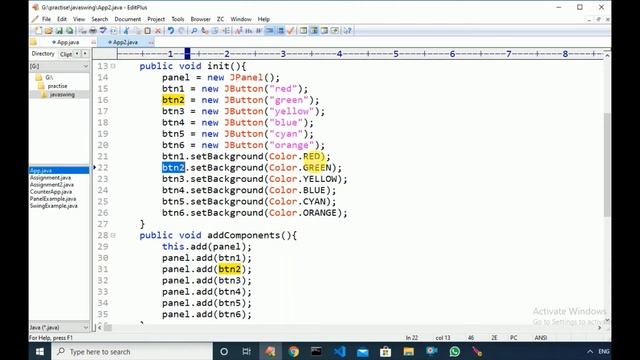Image resolution: width=640 pixels, height=360 pixels.
Task: Switch to the App.java document tab
Action: click(67, 42)
